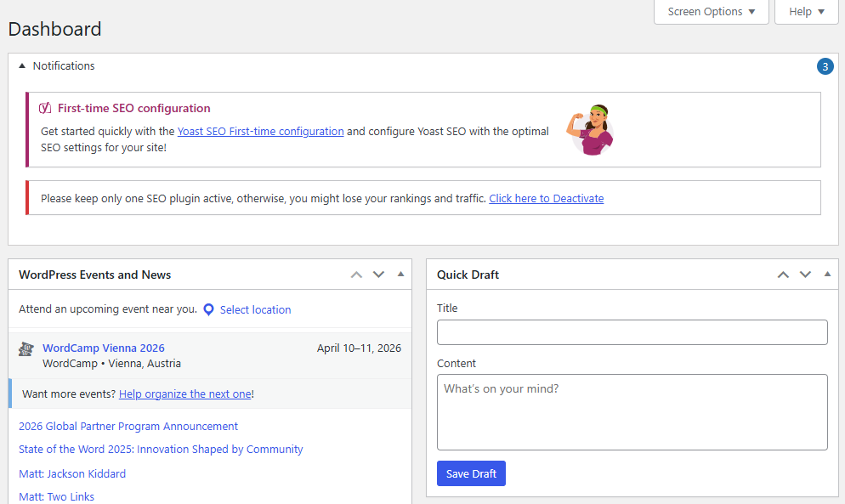The width and height of the screenshot is (845, 504).
Task: Move Quick Draft panel up with arrow
Action: click(x=783, y=274)
